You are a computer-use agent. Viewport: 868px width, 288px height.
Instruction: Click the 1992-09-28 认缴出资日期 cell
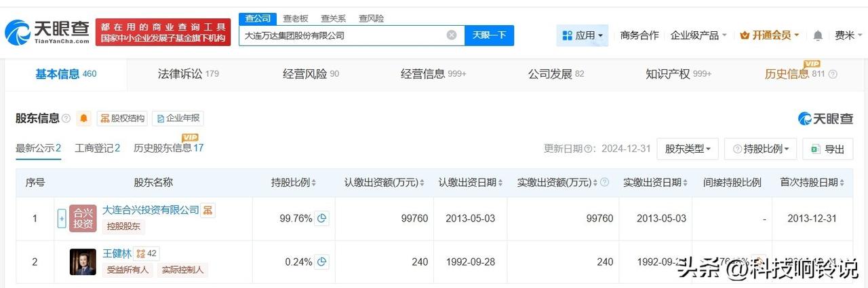471,262
